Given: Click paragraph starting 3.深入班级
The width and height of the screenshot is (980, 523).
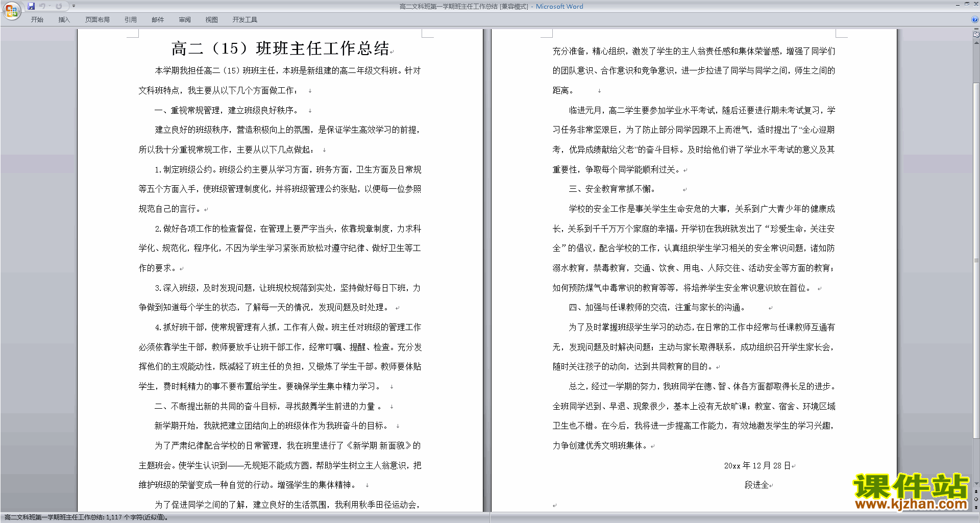Looking at the screenshot, I should pyautogui.click(x=280, y=297).
